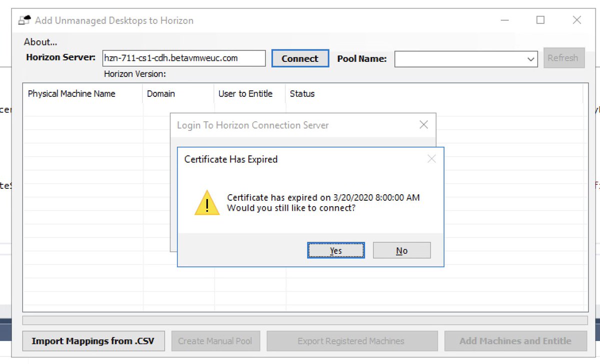Open the About... menu

click(40, 42)
